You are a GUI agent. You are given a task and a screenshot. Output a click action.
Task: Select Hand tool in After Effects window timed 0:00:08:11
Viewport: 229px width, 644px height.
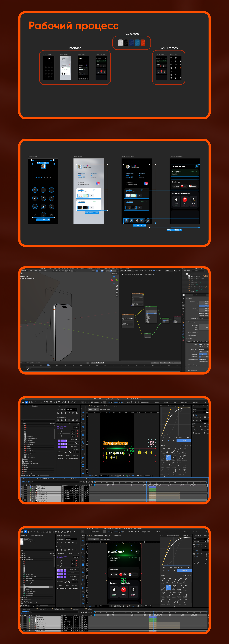coord(29,402)
